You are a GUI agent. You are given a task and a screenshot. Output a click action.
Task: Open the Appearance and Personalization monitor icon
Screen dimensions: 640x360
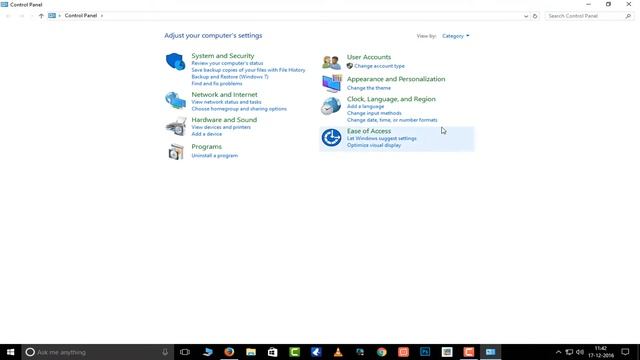(331, 83)
